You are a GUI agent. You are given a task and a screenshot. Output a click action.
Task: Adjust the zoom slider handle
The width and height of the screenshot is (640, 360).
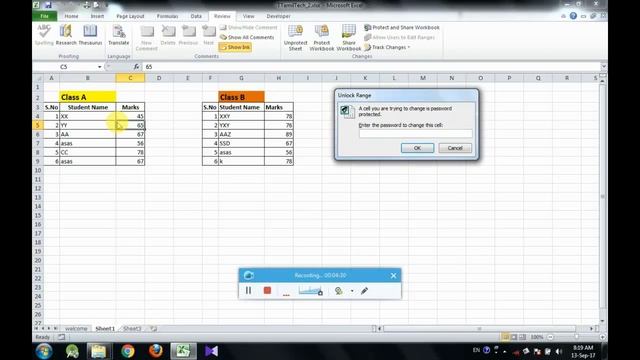pos(576,337)
